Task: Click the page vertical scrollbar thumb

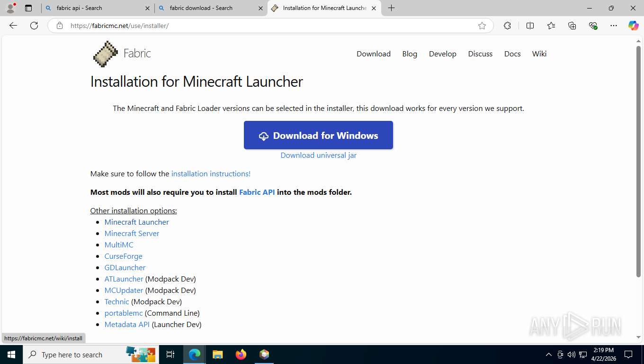Action: click(x=638, y=161)
